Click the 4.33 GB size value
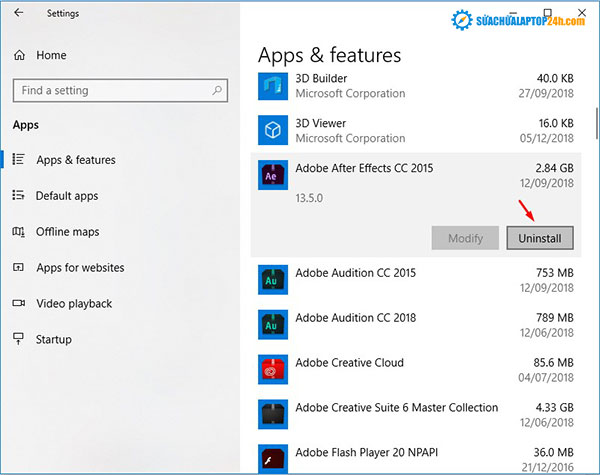Screen dimensions: 600x475 (x=554, y=407)
